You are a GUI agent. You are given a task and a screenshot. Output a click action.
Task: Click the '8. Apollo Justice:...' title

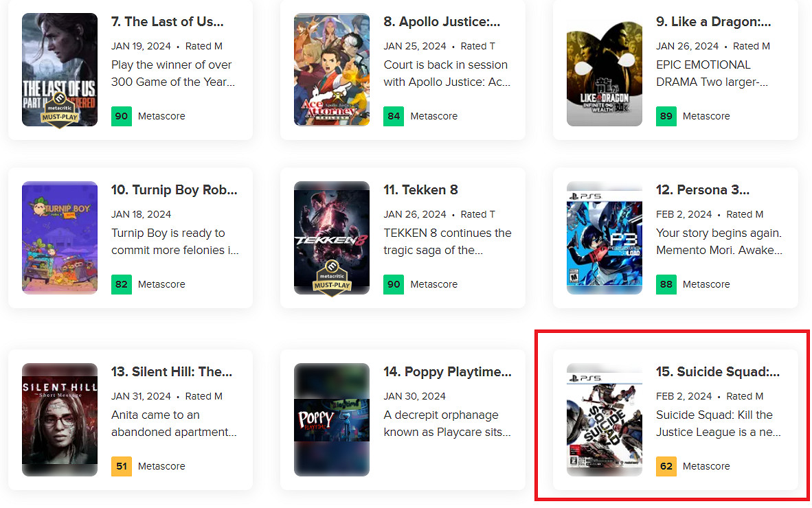442,22
